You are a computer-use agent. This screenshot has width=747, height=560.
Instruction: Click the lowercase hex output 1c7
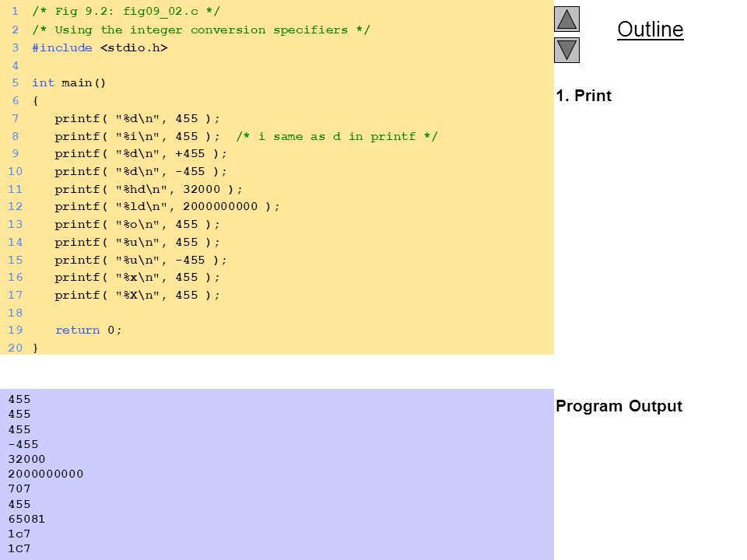[19, 534]
